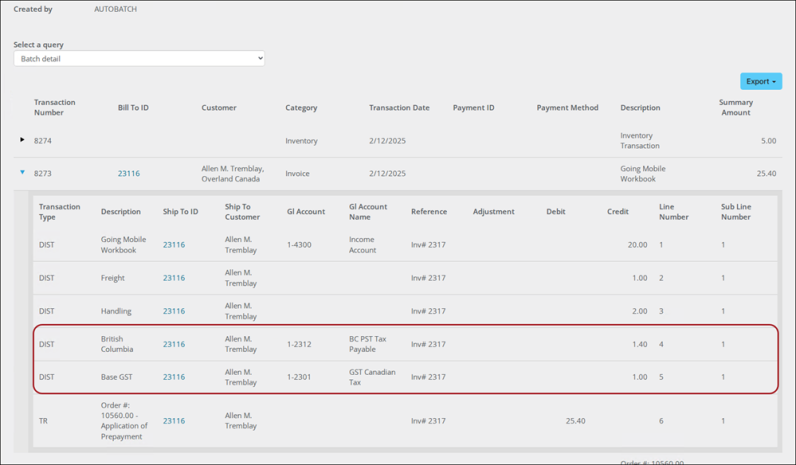This screenshot has width=796, height=465.
Task: Select the Summary Amount column header
Action: (736, 107)
